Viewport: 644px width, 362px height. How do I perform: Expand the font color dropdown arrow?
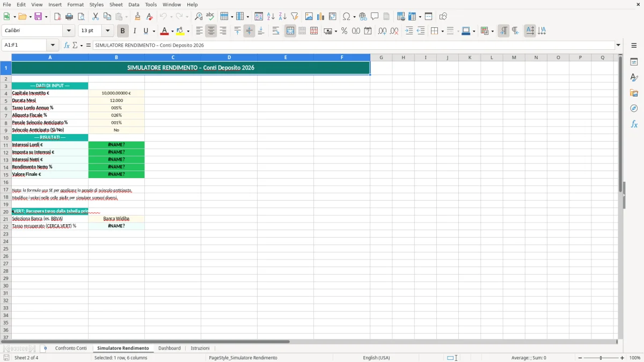point(172,31)
